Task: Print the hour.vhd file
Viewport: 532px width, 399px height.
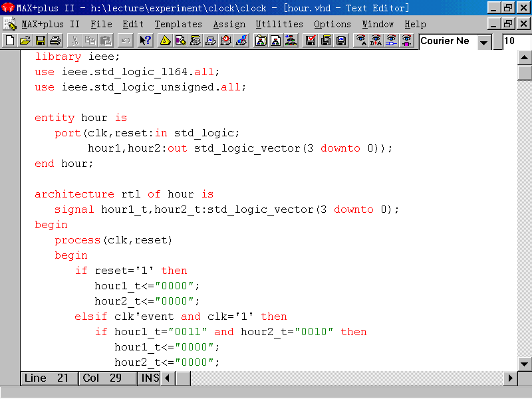Action: (55, 41)
